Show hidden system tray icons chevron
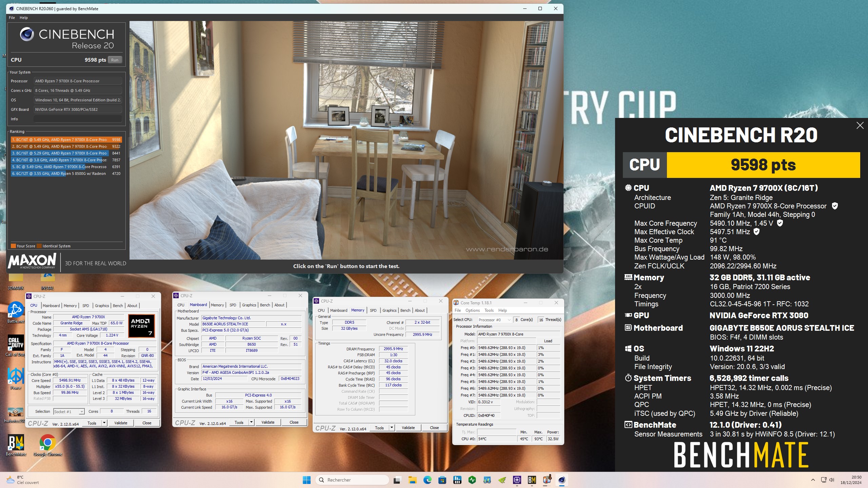Image resolution: width=868 pixels, height=488 pixels. coord(813,480)
